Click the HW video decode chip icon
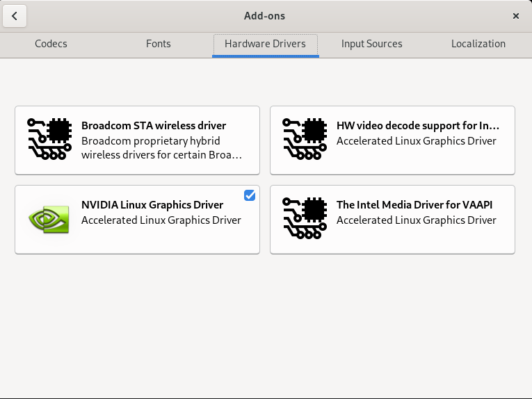 pos(305,139)
